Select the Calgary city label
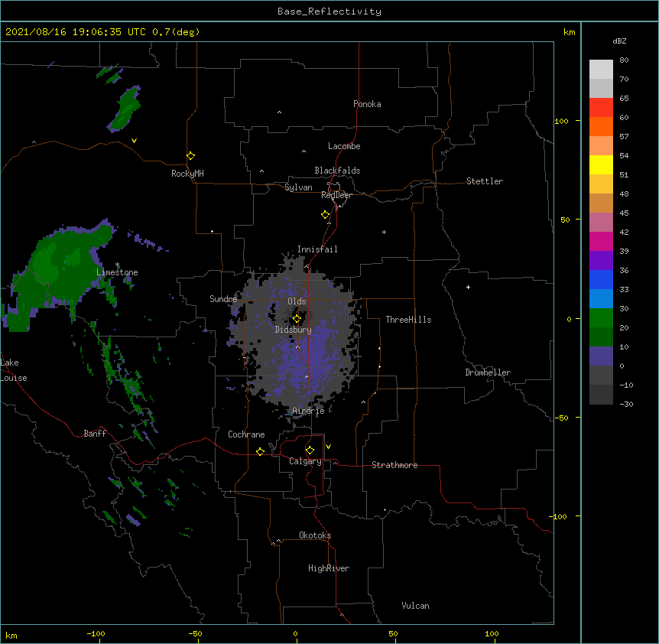 (x=305, y=461)
